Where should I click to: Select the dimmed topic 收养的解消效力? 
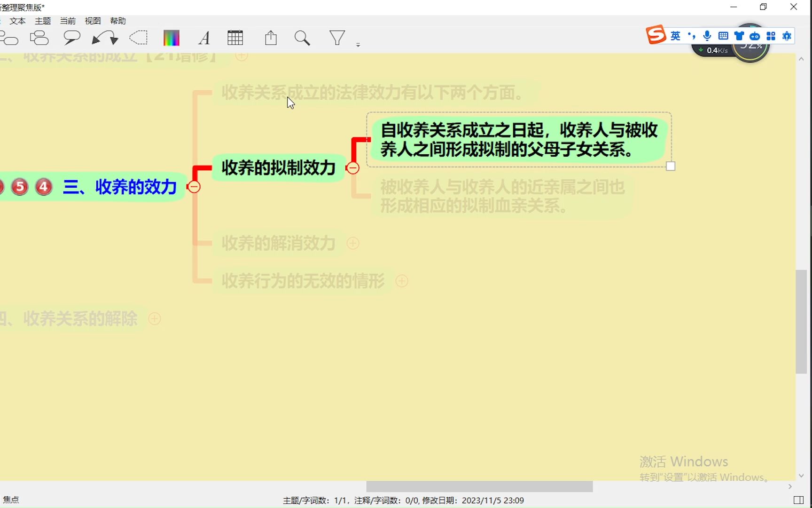(x=279, y=243)
